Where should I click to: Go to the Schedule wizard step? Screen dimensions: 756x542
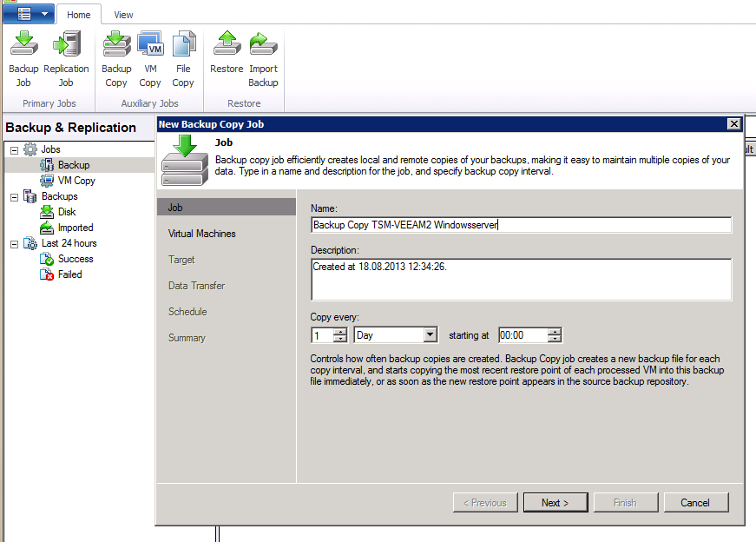pyautogui.click(x=187, y=312)
